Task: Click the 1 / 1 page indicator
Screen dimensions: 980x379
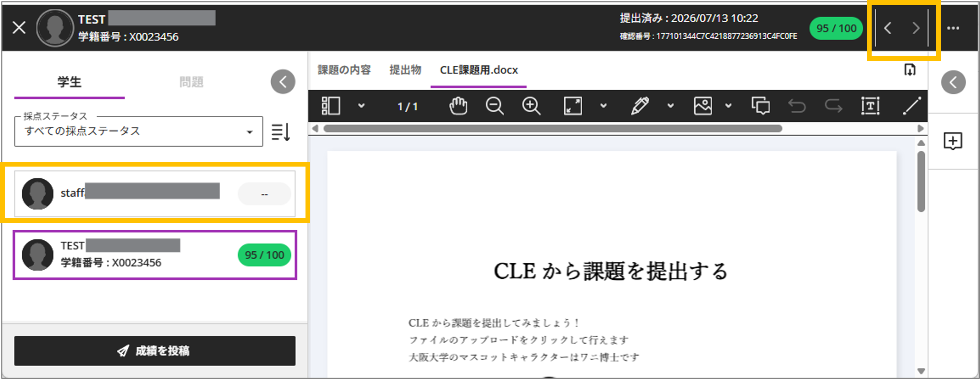Action: click(407, 107)
